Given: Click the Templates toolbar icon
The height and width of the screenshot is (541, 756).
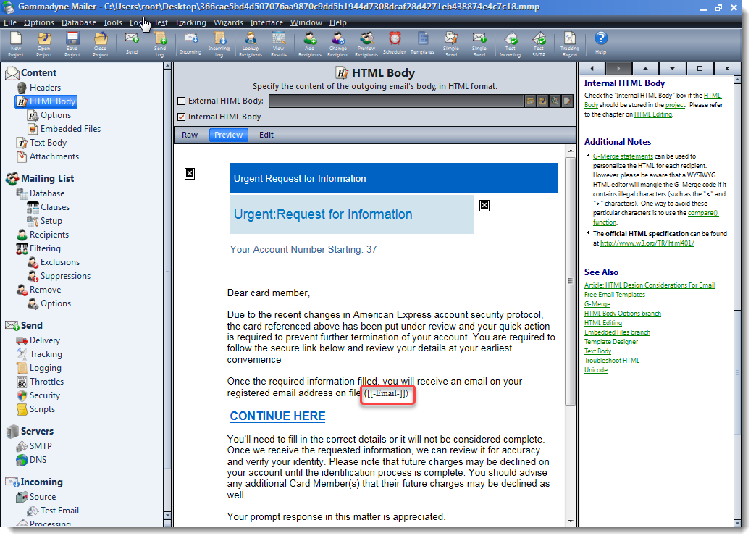Looking at the screenshot, I should 423,43.
